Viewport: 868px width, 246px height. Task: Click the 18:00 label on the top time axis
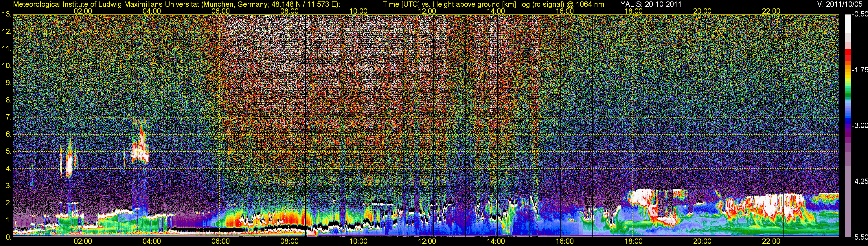tap(633, 11)
